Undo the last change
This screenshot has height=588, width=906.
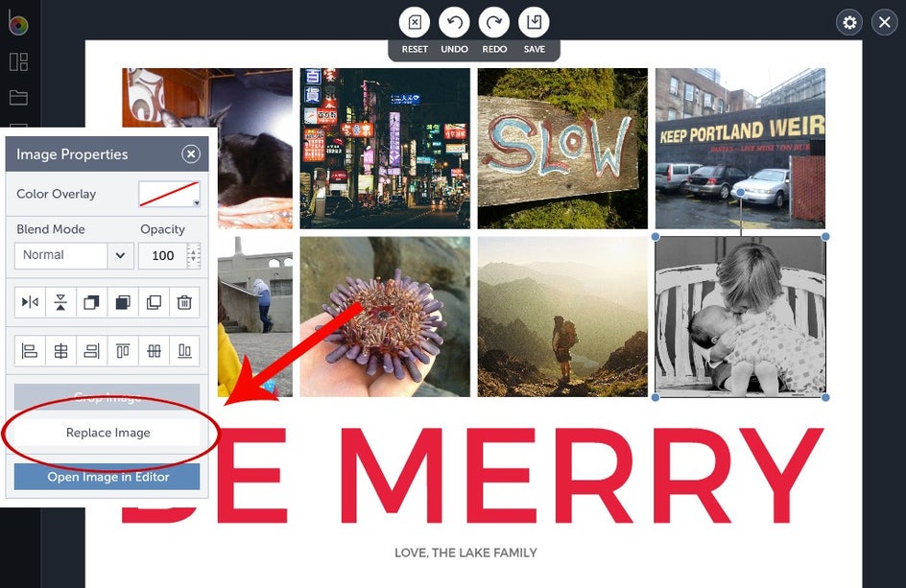(454, 22)
